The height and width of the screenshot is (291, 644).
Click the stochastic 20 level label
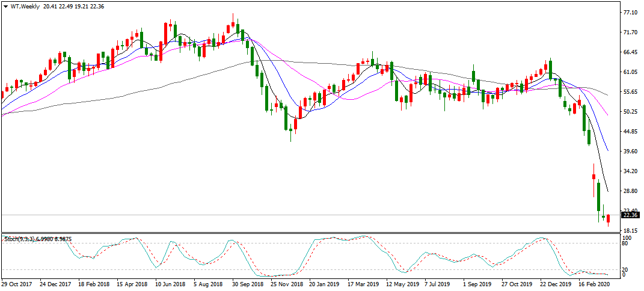point(626,269)
